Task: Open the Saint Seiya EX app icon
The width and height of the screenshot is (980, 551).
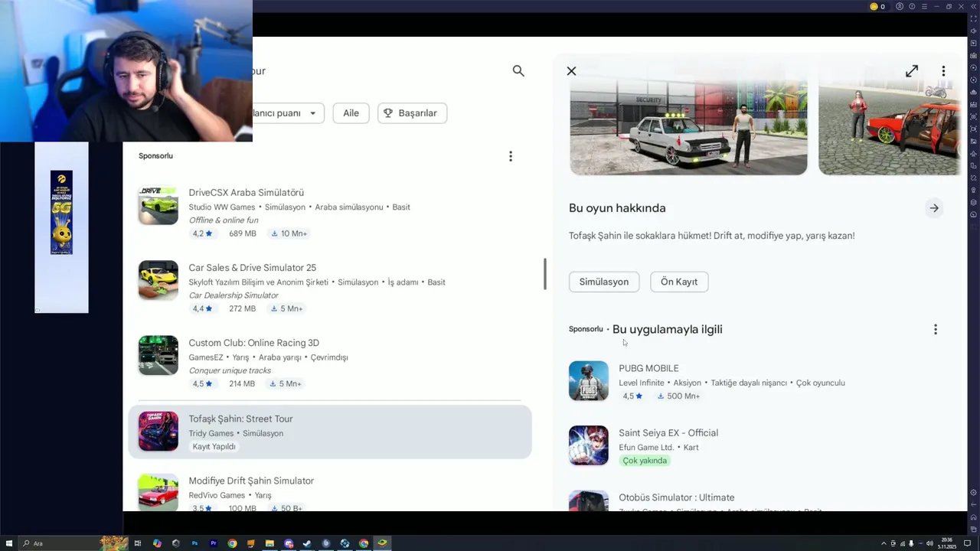Action: pyautogui.click(x=589, y=445)
